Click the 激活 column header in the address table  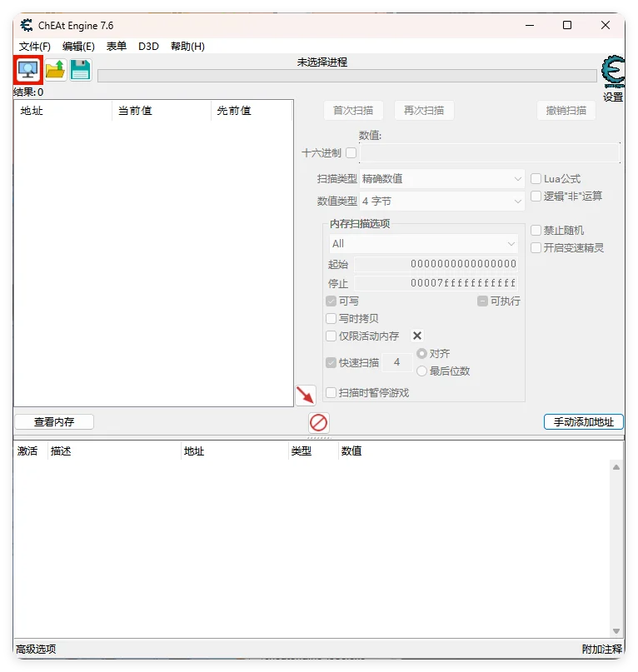pos(30,450)
